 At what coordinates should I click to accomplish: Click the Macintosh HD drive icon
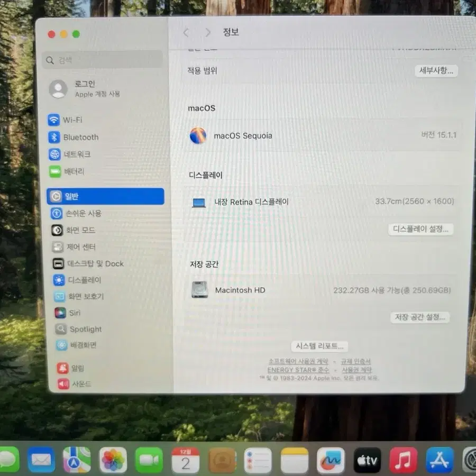[200, 290]
